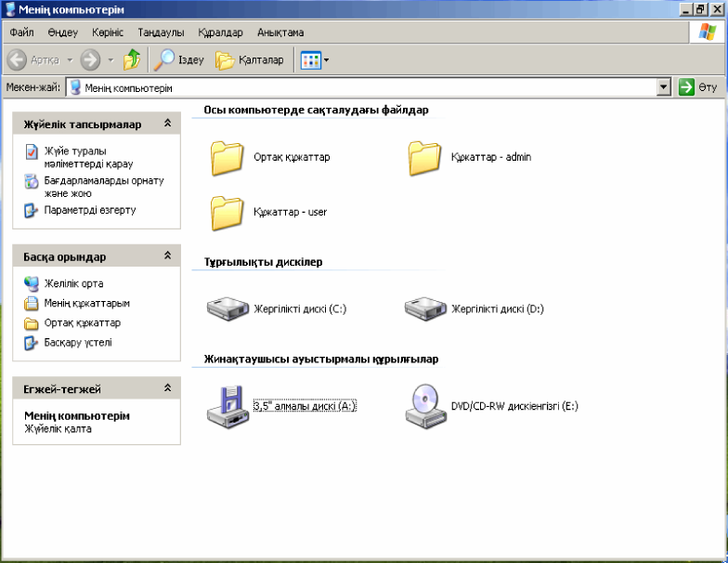
Task: Open the Құралдар menu
Action: tap(221, 33)
